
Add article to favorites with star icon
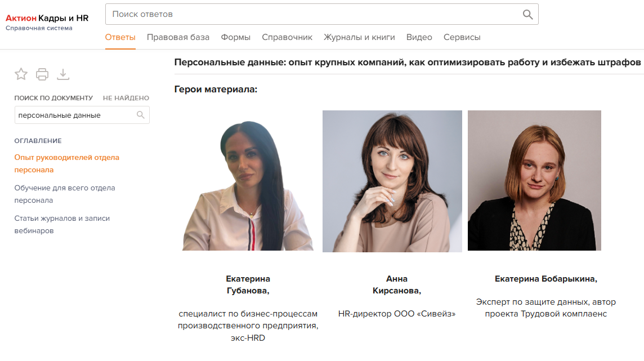[21, 74]
